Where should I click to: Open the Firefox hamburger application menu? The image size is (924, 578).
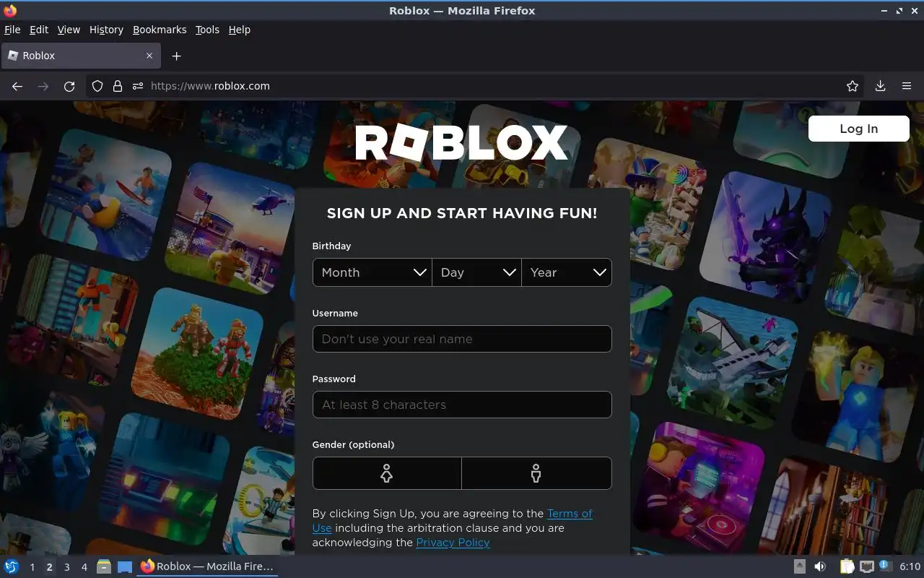(907, 86)
